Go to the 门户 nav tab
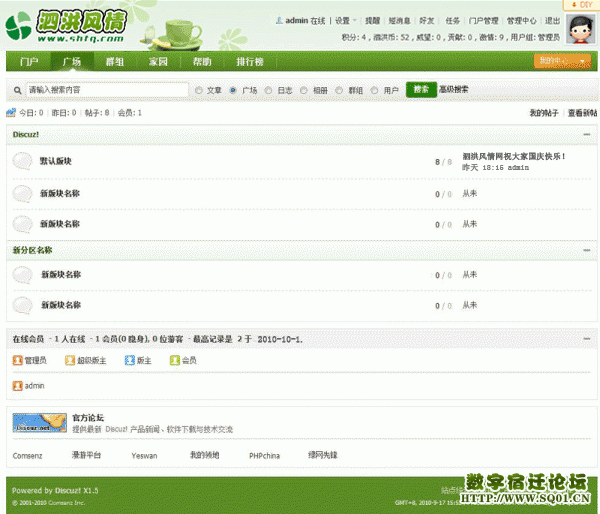The image size is (600, 514). (29, 62)
